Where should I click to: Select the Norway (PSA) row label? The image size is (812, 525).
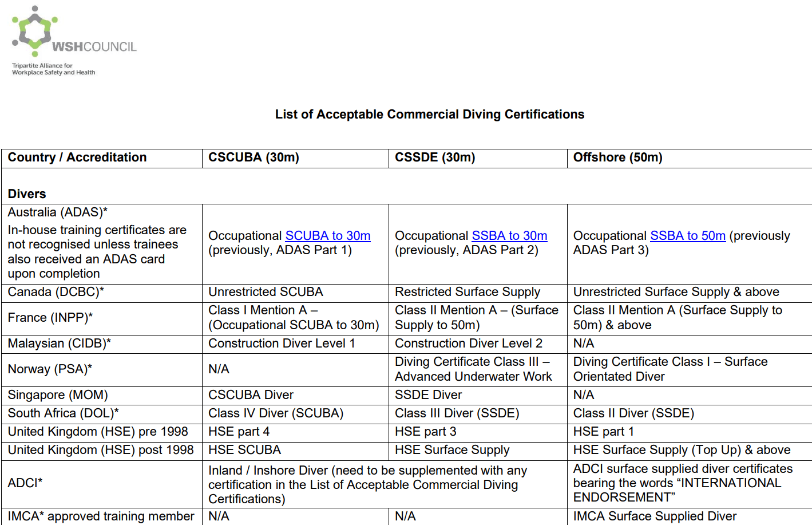point(50,369)
